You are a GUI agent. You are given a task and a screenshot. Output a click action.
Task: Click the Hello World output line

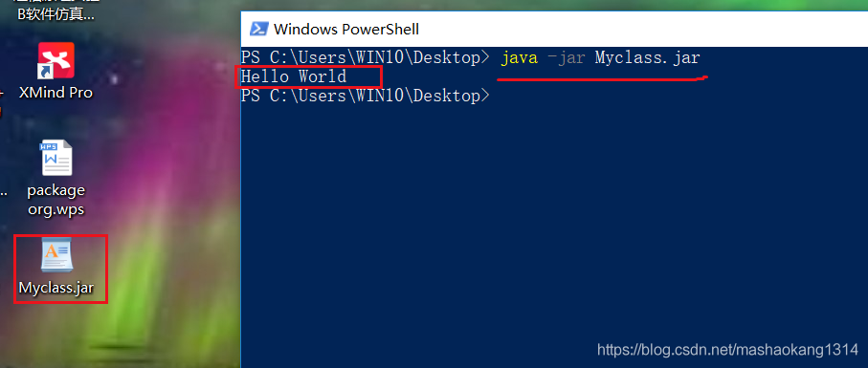pos(294,76)
